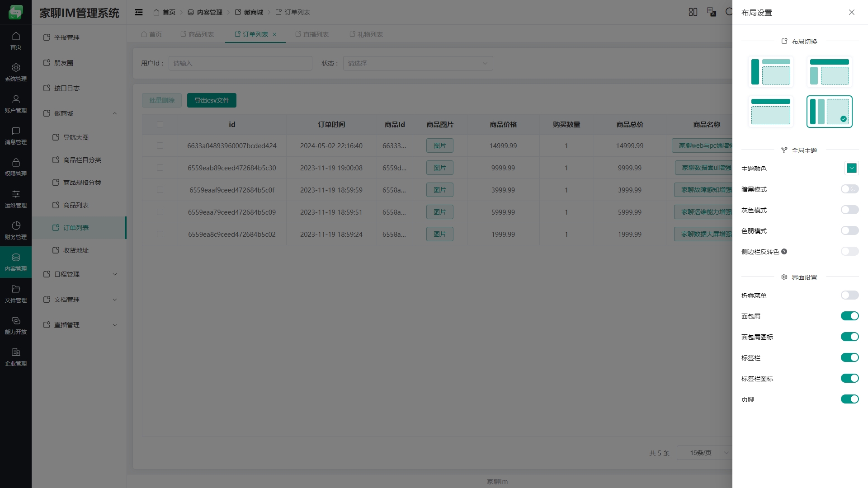The image size is (868, 488).
Task: Click the grid layout icon in header
Action: 693,12
